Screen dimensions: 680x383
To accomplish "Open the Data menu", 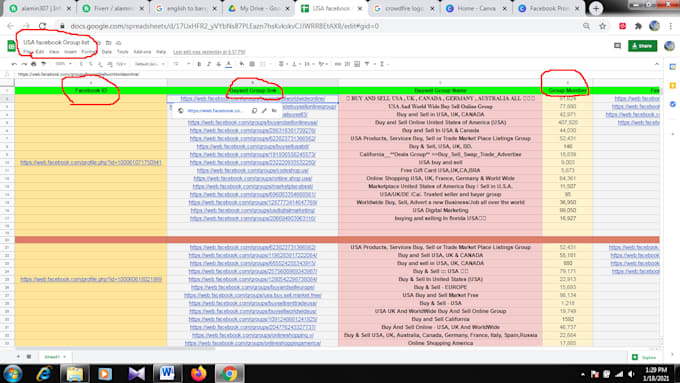I will pyautogui.click(x=107, y=52).
